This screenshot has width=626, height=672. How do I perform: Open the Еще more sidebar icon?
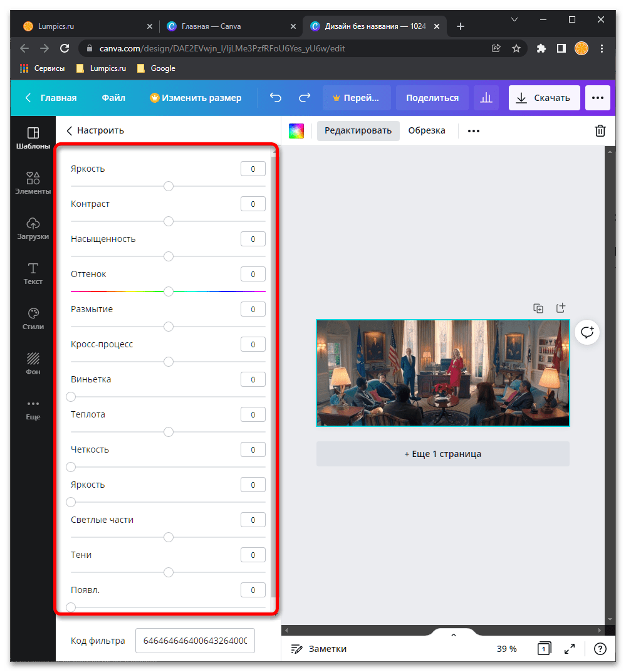pyautogui.click(x=33, y=409)
